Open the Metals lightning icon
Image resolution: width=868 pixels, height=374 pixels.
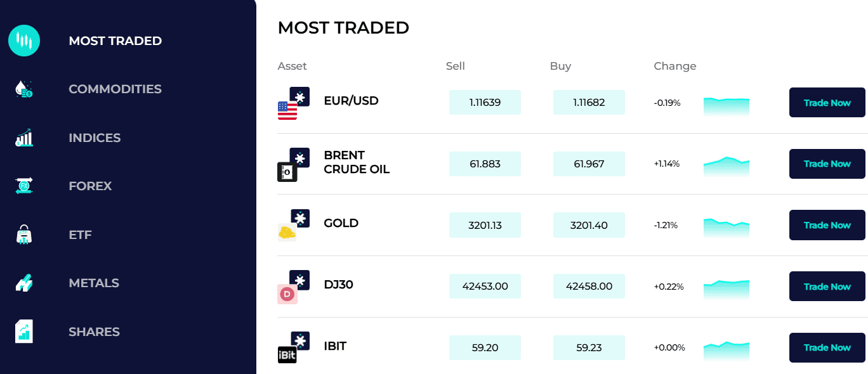[x=23, y=283]
